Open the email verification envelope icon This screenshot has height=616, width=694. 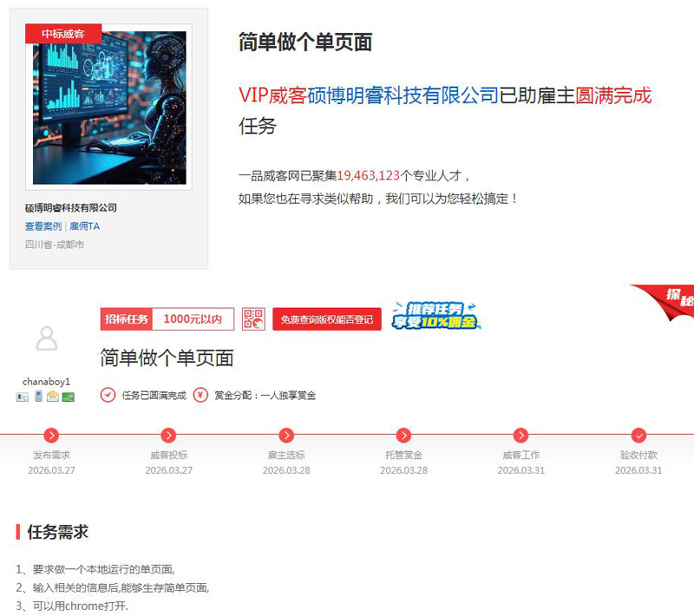52,396
